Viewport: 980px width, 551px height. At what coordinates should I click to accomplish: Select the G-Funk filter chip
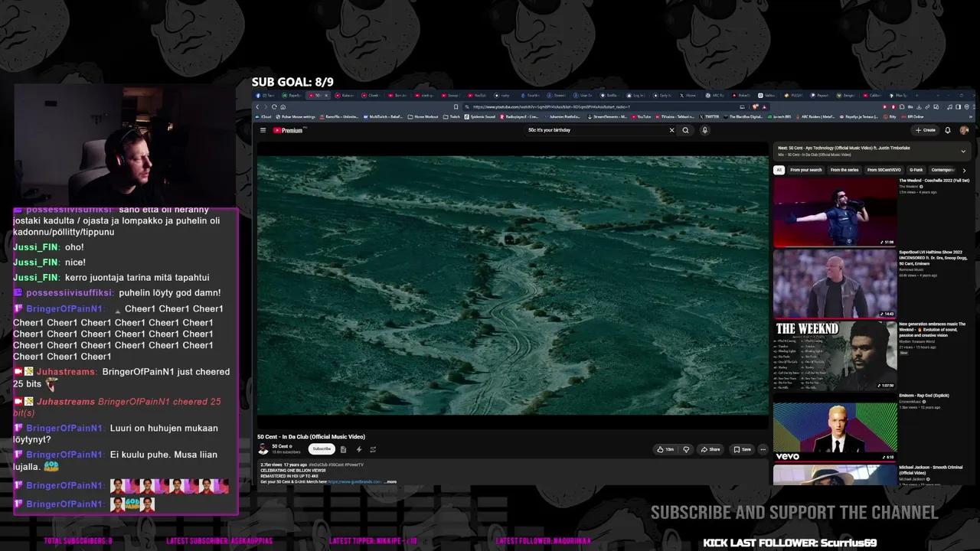[916, 170]
